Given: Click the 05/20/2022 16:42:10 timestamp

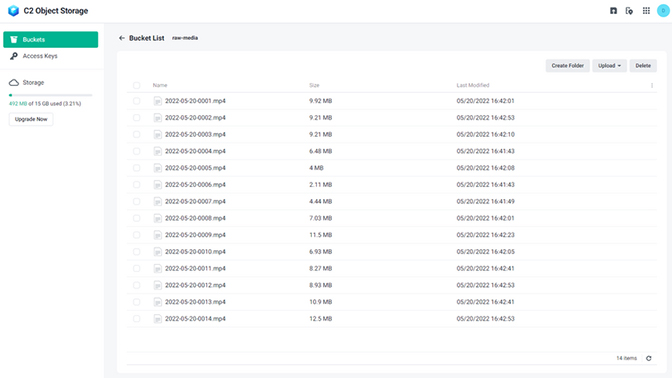Looking at the screenshot, I should (486, 135).
